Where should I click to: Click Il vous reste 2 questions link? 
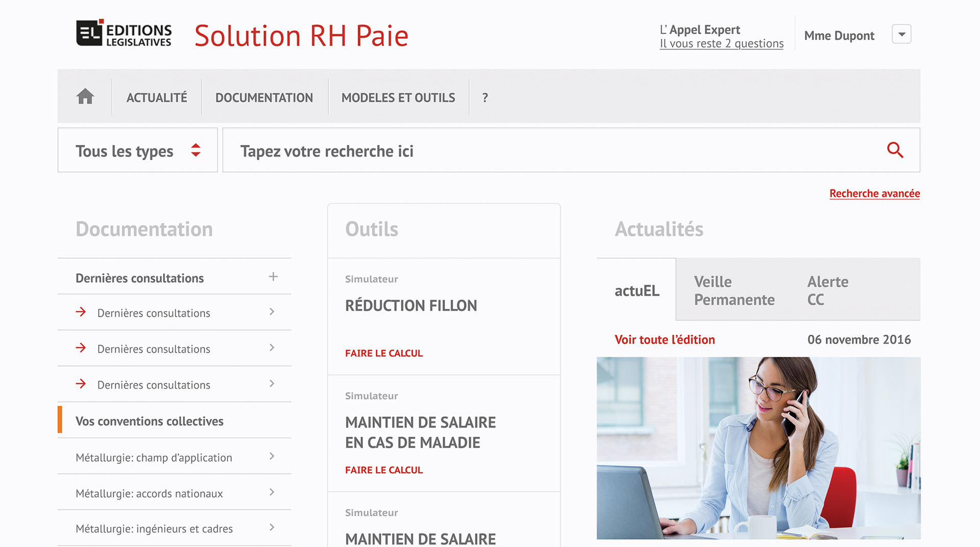click(721, 44)
